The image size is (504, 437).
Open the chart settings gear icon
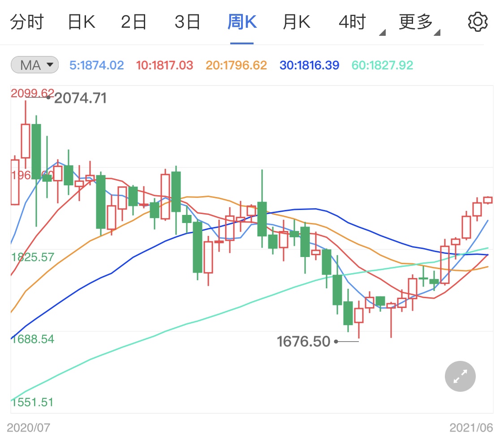click(x=478, y=22)
